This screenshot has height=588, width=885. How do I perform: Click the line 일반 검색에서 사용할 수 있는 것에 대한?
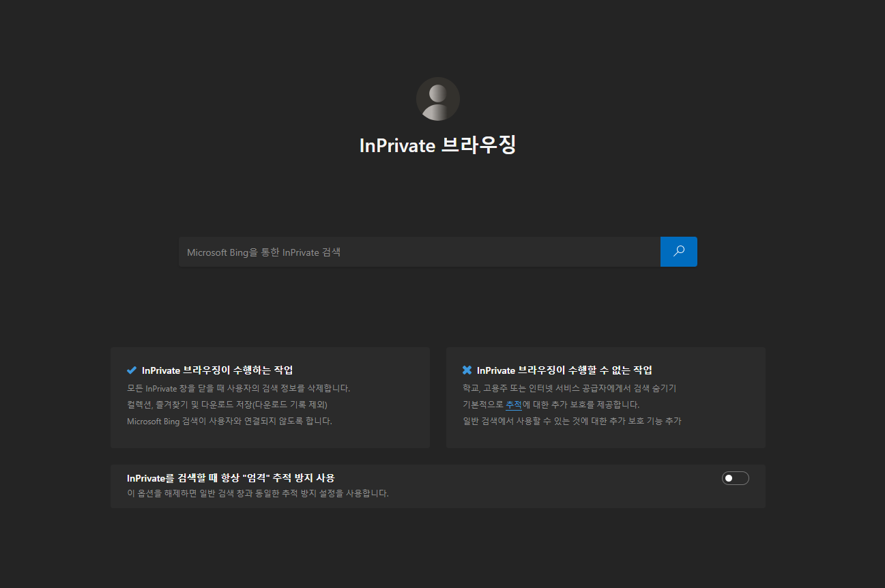pyautogui.click(x=572, y=421)
